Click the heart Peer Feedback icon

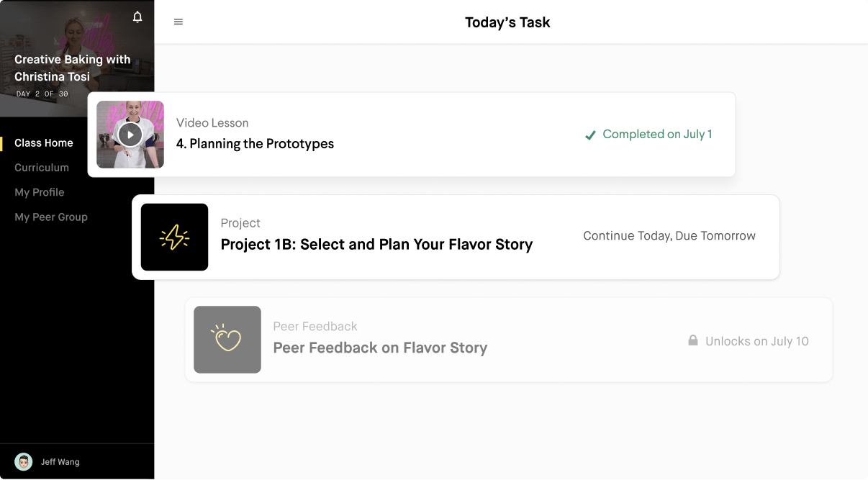point(227,340)
